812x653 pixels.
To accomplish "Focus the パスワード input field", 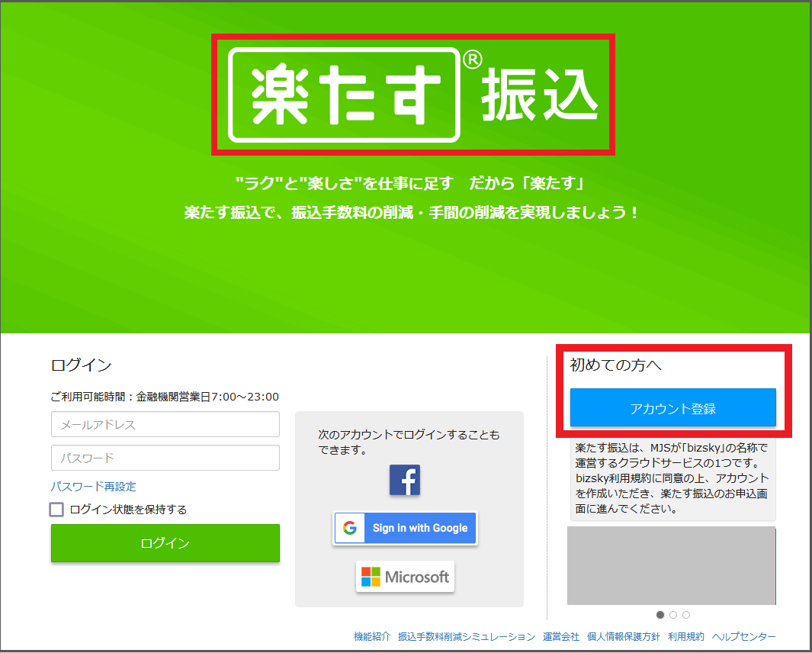I will coord(165,458).
